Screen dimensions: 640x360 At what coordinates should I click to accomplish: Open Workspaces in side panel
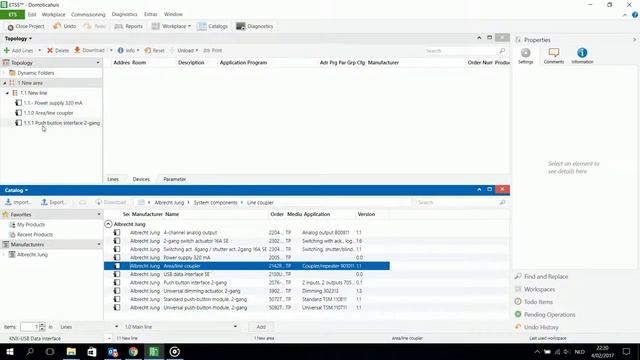click(x=535, y=289)
